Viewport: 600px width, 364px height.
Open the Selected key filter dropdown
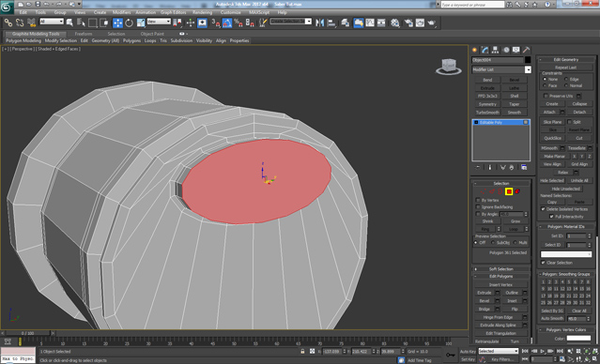click(499, 351)
